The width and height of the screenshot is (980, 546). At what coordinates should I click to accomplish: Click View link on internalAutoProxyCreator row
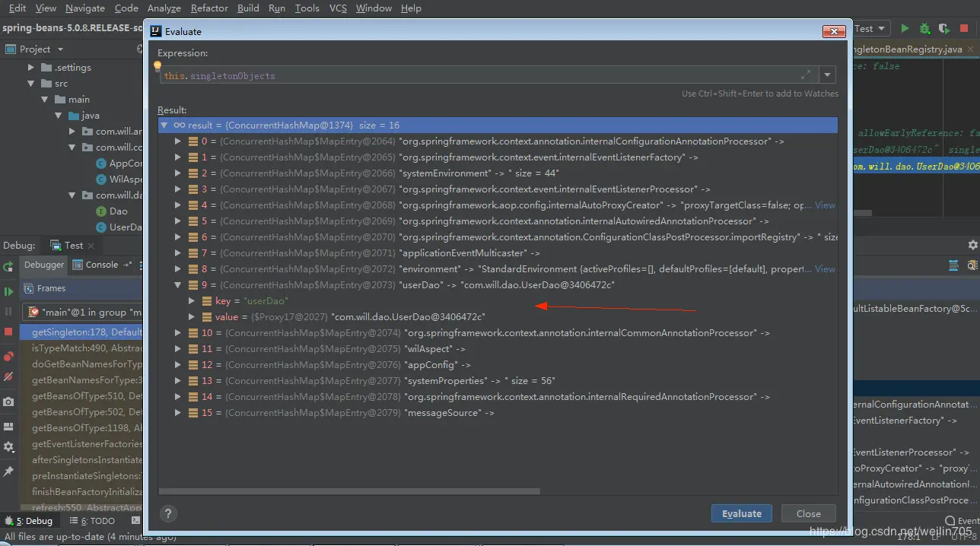[x=825, y=205]
